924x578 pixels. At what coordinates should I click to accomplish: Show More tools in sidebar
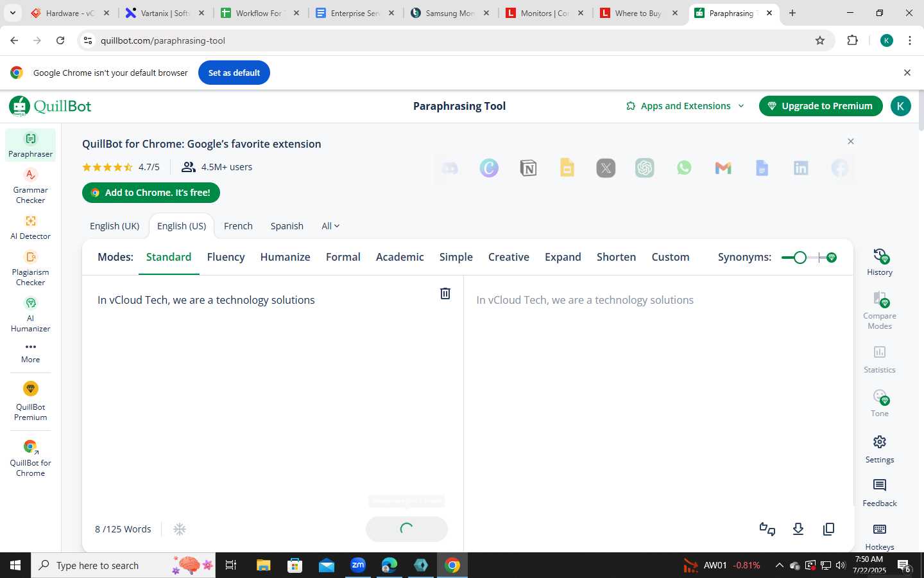30,353
